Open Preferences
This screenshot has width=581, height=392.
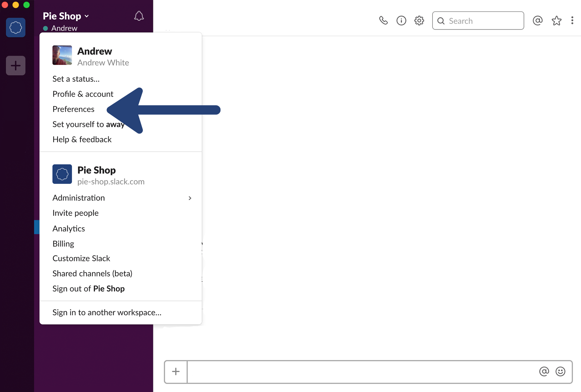click(73, 109)
